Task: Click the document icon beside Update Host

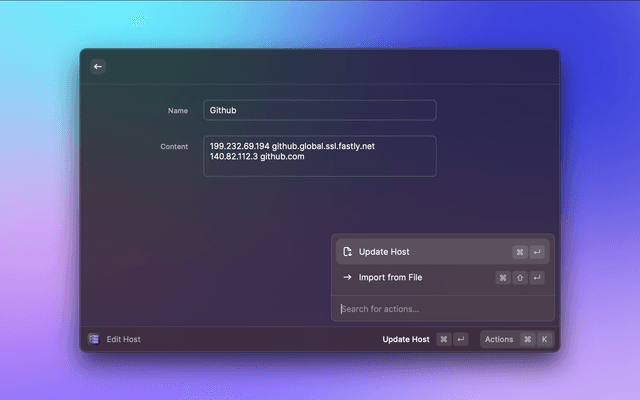Action: [x=347, y=252]
